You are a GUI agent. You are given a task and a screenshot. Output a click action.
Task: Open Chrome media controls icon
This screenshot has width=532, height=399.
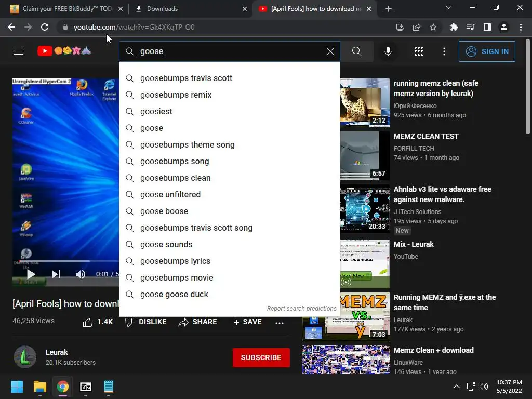pyautogui.click(x=470, y=27)
